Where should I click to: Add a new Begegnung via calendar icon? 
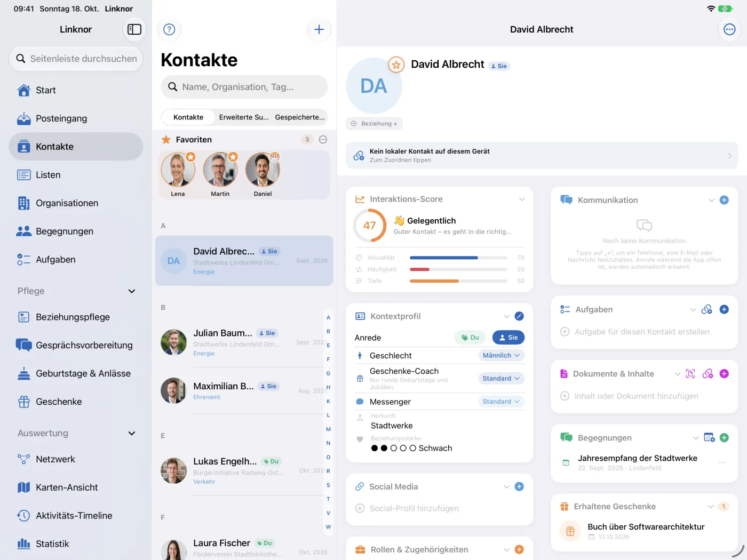[x=709, y=438]
